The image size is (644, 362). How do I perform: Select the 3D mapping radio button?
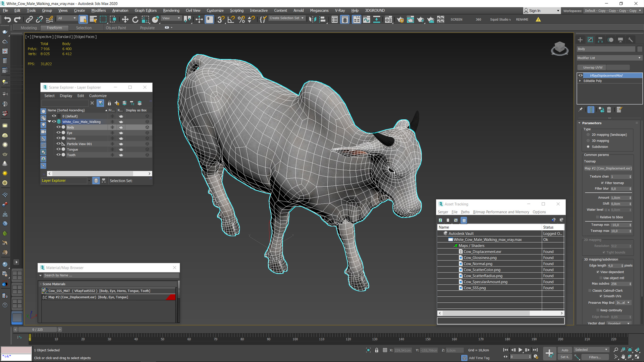tap(588, 141)
